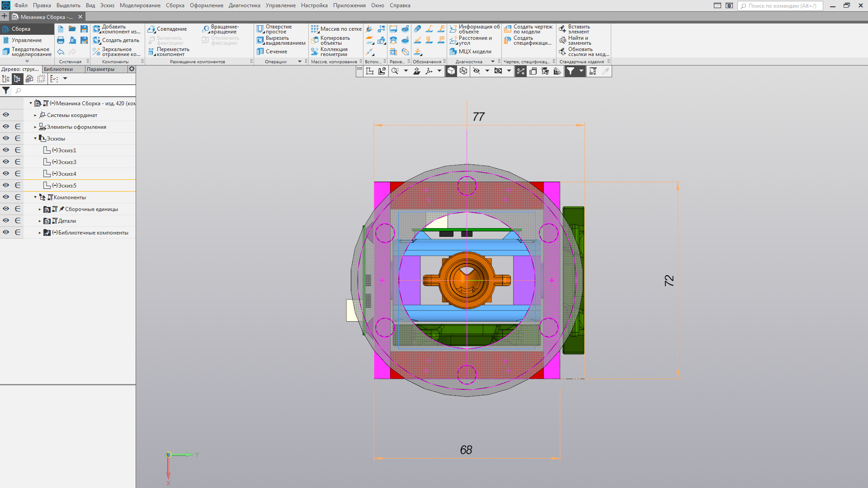Screen dimensions: 868x488
Task: Switch to the Библиотеки tab
Action: [x=58, y=69]
